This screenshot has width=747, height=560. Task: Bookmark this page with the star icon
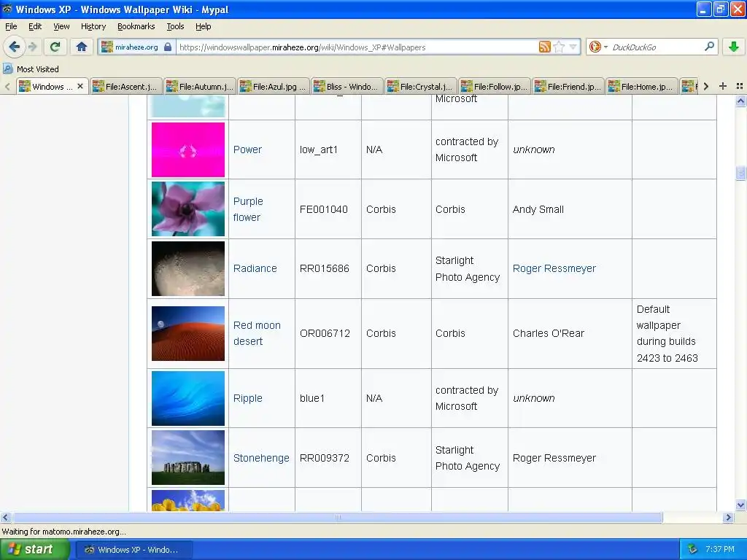click(x=560, y=47)
